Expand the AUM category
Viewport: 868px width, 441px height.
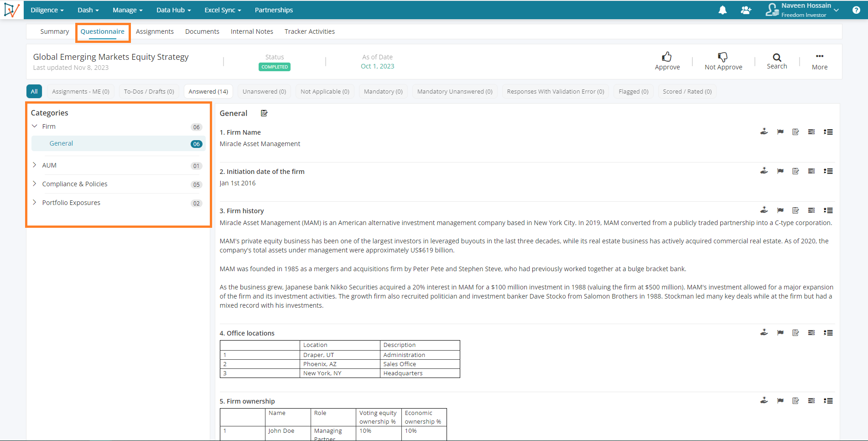[x=35, y=165]
